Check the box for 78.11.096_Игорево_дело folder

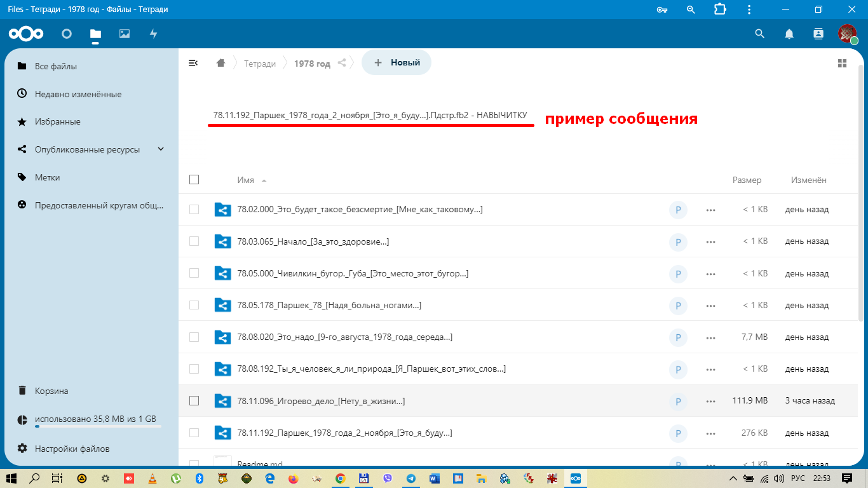tap(194, 401)
